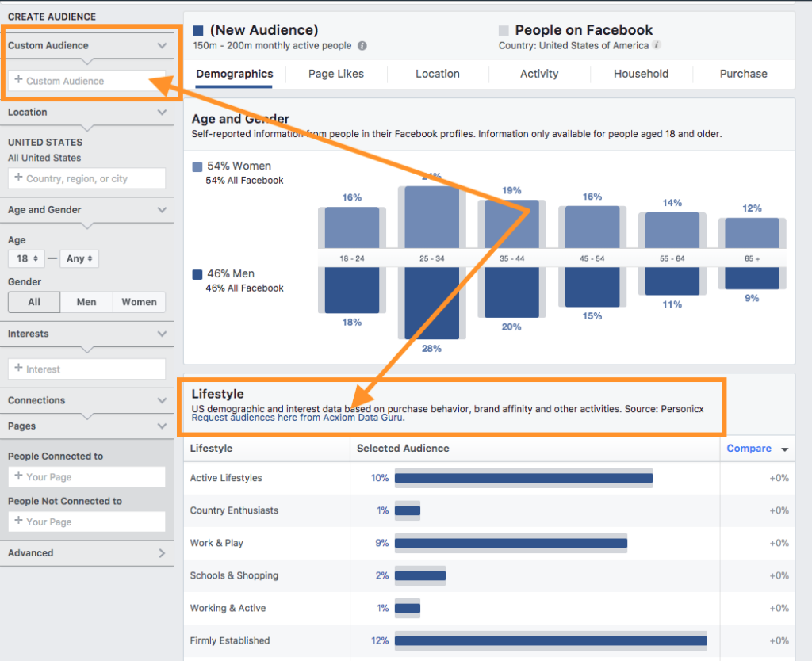Open the Compare dropdown in the Lifestyle table
Viewport: 812px width, 661px height.
coord(755,449)
